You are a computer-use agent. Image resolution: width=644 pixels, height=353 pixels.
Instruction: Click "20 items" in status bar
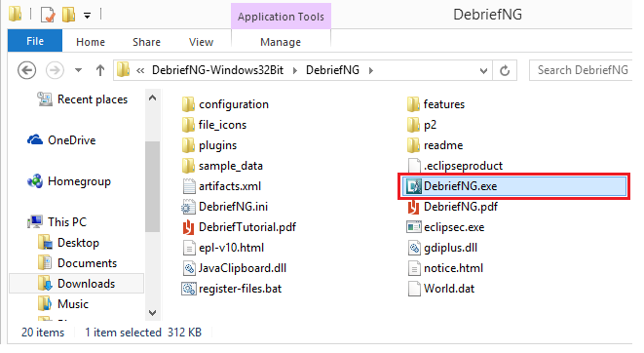pyautogui.click(x=43, y=333)
